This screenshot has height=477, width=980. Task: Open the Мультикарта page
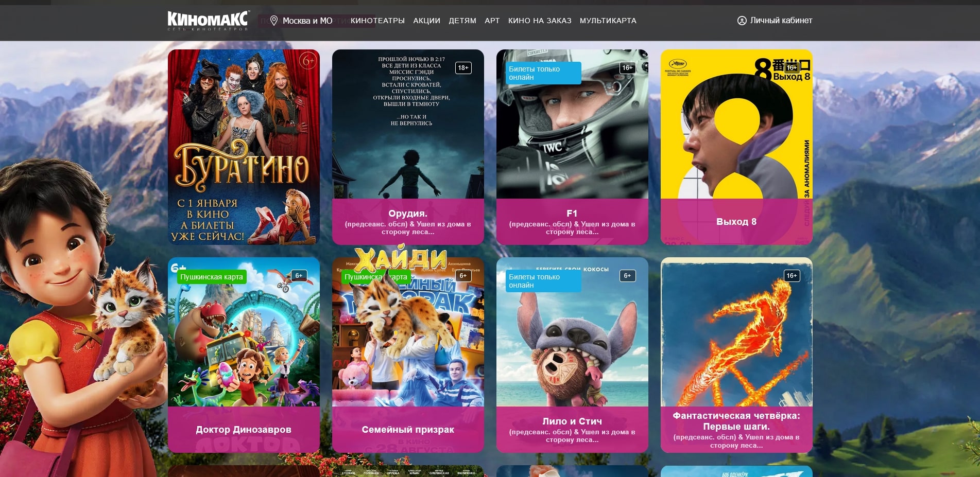[608, 21]
